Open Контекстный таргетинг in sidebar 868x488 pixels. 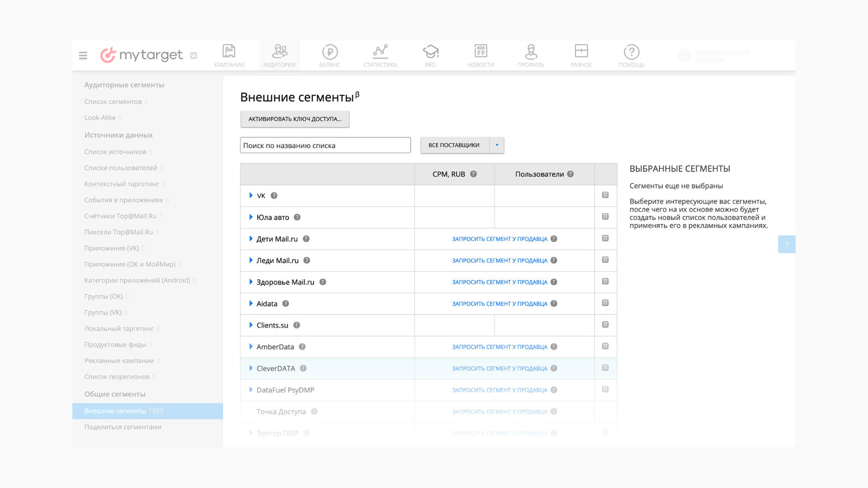click(x=122, y=184)
